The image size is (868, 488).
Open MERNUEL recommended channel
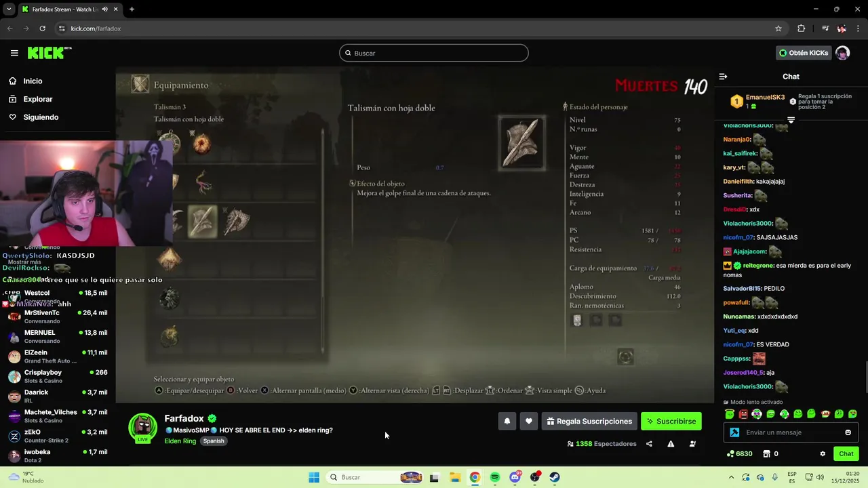click(58, 336)
